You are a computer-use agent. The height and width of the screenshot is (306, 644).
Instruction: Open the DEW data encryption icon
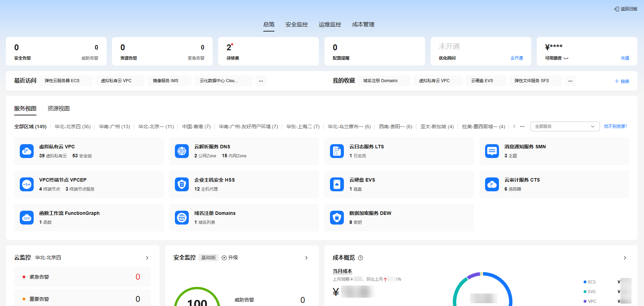coord(337,218)
